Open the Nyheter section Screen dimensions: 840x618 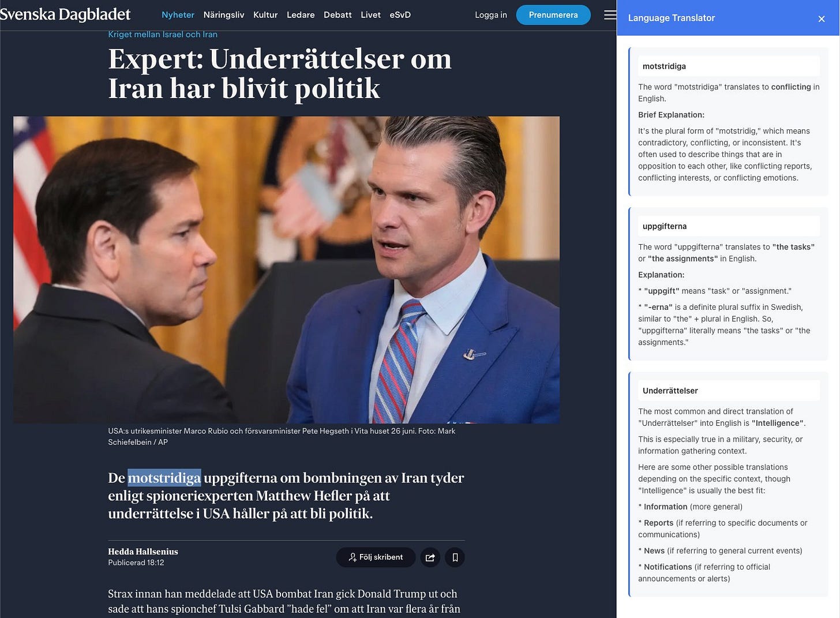click(x=178, y=15)
